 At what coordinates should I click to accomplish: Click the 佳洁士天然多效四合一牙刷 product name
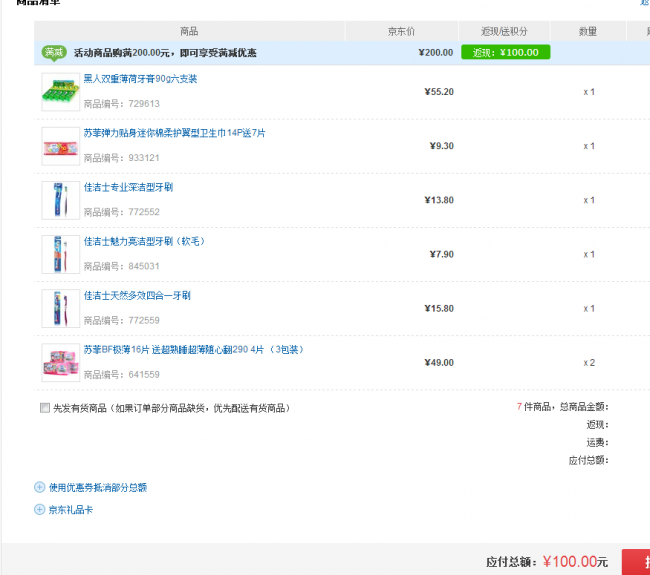(x=137, y=295)
